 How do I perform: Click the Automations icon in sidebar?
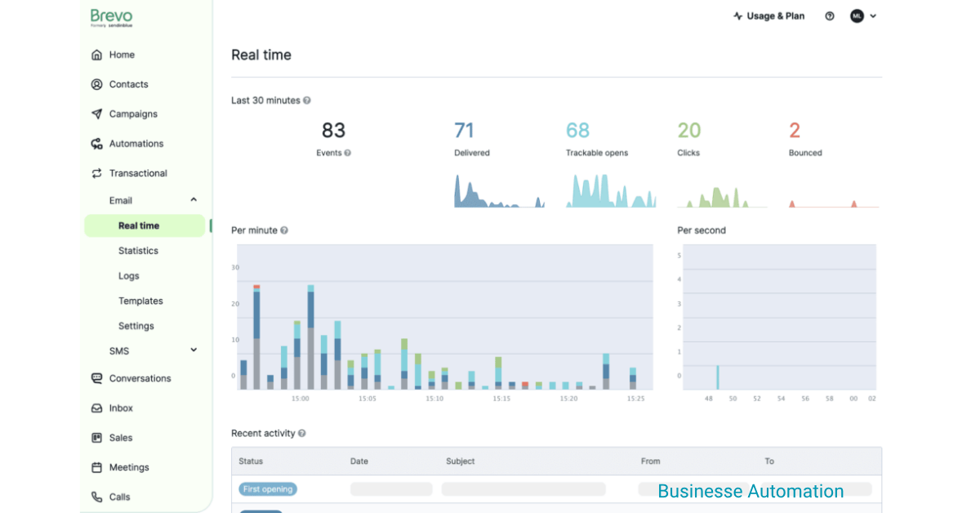[97, 144]
